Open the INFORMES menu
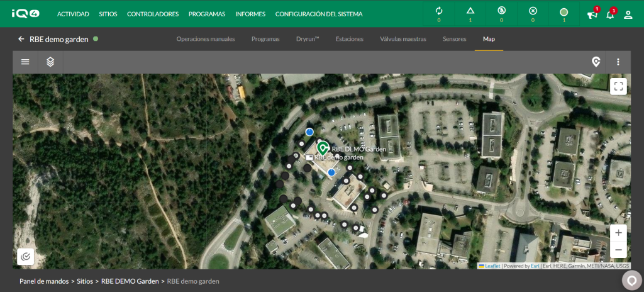Viewport: 644px width, 292px height. coord(250,14)
